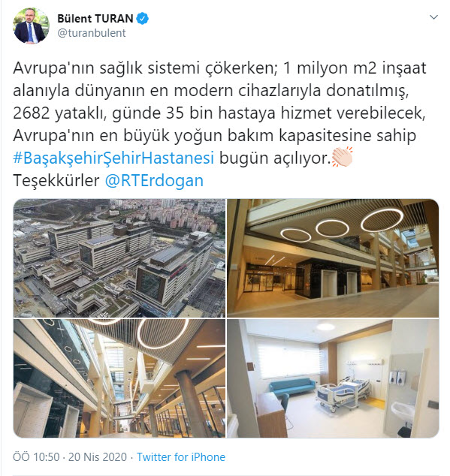Click Bülent Turan's profile avatar
Screen dimensions: 450x476
coord(31,26)
